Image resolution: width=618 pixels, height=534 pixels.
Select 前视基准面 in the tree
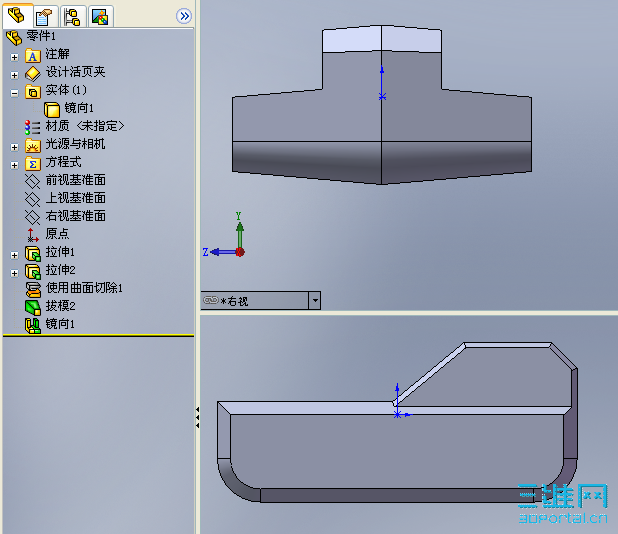coord(75,180)
